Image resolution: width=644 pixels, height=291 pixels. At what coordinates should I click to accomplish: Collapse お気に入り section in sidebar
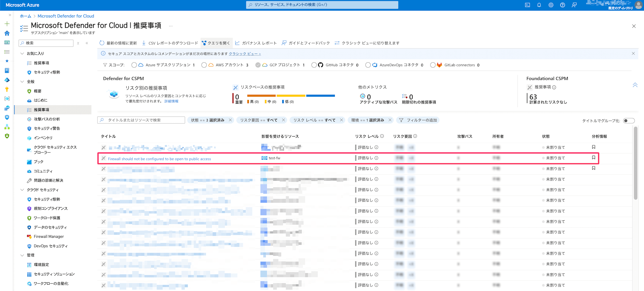[22, 53]
